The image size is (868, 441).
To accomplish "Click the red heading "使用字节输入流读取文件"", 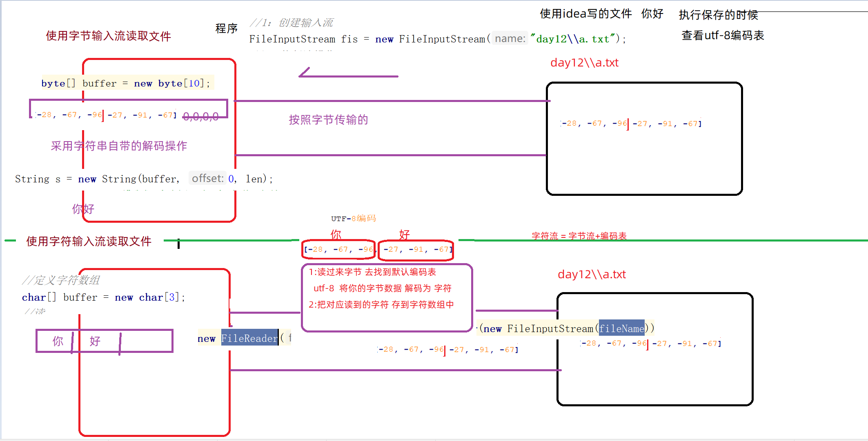I will coord(108,36).
